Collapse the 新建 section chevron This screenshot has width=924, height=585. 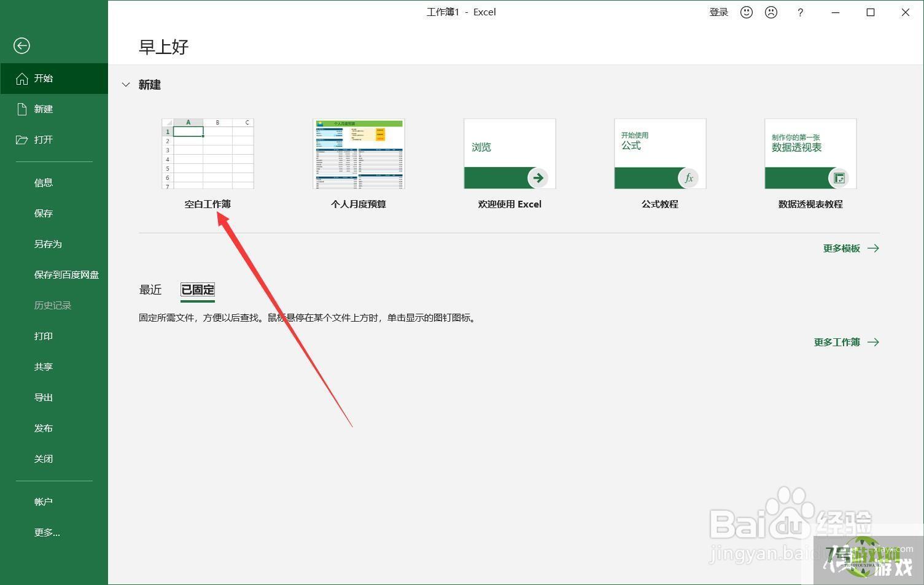click(x=126, y=85)
